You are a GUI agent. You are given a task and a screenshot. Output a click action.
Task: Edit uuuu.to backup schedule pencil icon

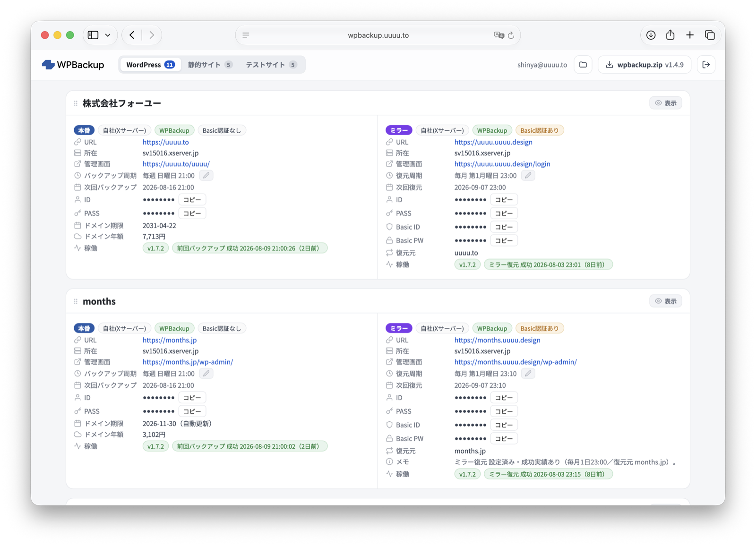tap(206, 175)
